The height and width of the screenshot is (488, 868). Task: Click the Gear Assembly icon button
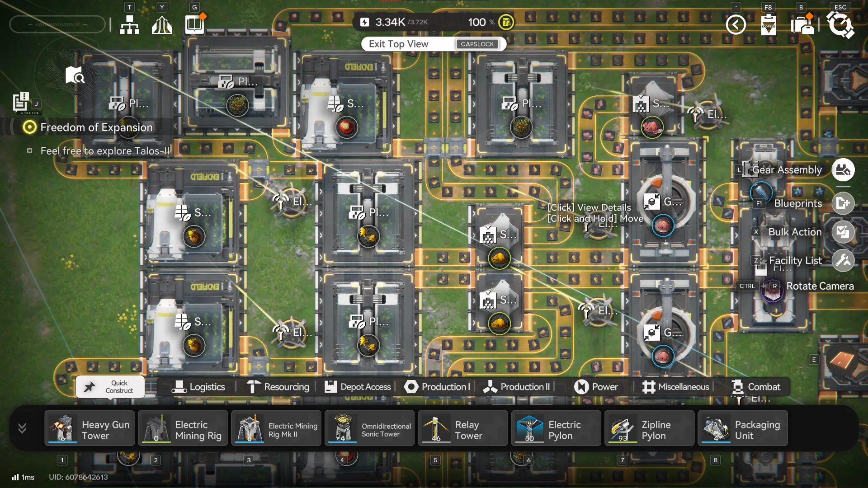tap(843, 170)
